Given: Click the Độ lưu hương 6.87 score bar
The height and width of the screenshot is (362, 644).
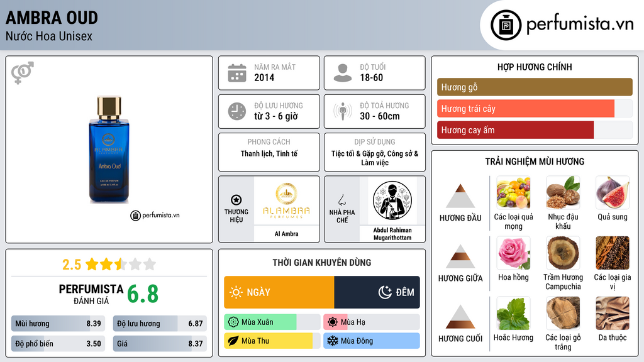Looking at the screenshot, I should (x=160, y=324).
